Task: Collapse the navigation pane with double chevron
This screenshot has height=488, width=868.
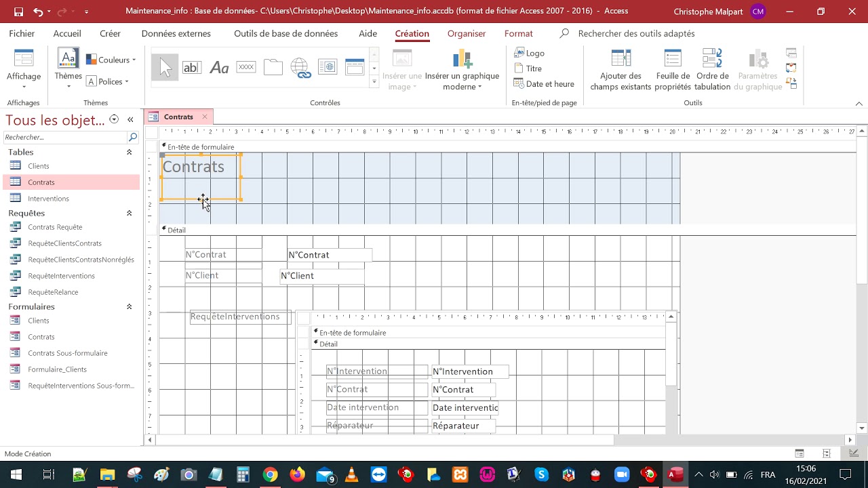Action: 130,119
